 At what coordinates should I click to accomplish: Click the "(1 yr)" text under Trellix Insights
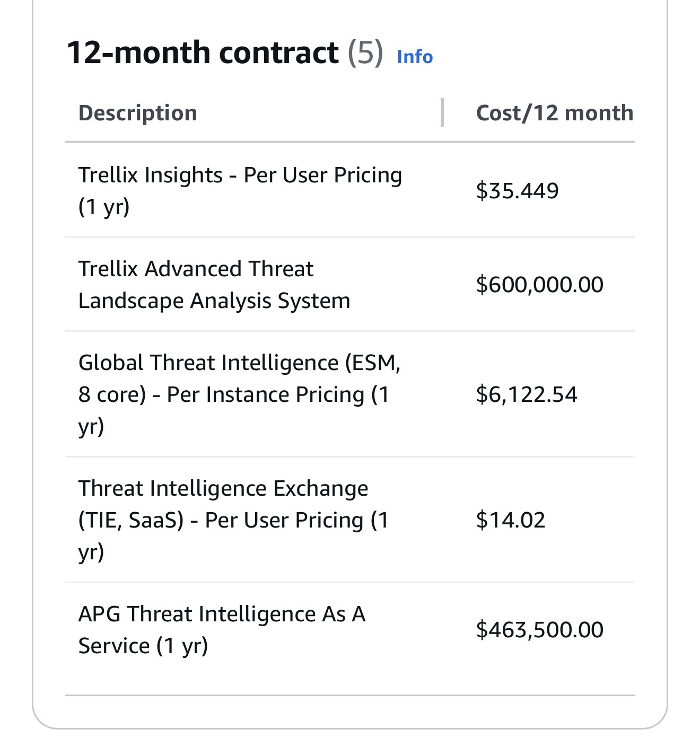(x=104, y=207)
